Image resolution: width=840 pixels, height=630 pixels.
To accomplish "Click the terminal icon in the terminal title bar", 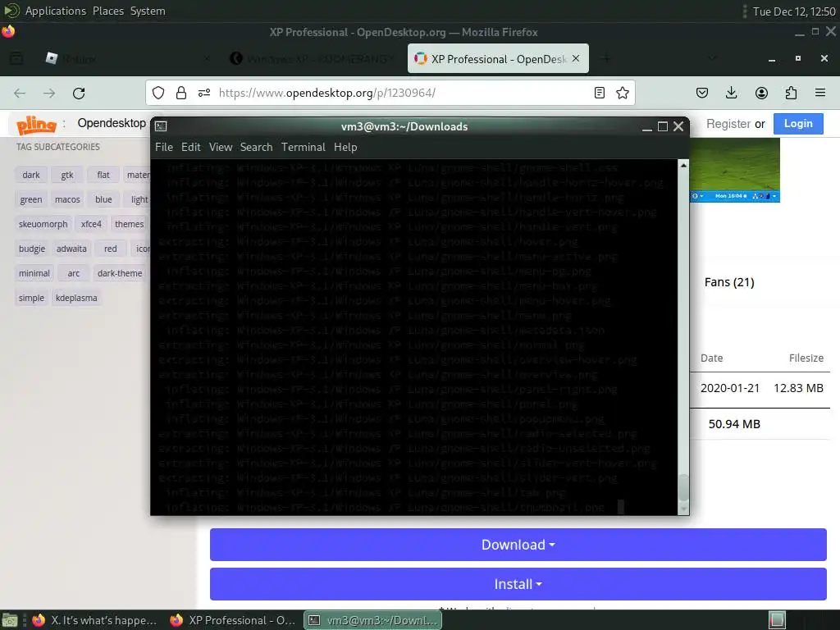I will click(161, 126).
